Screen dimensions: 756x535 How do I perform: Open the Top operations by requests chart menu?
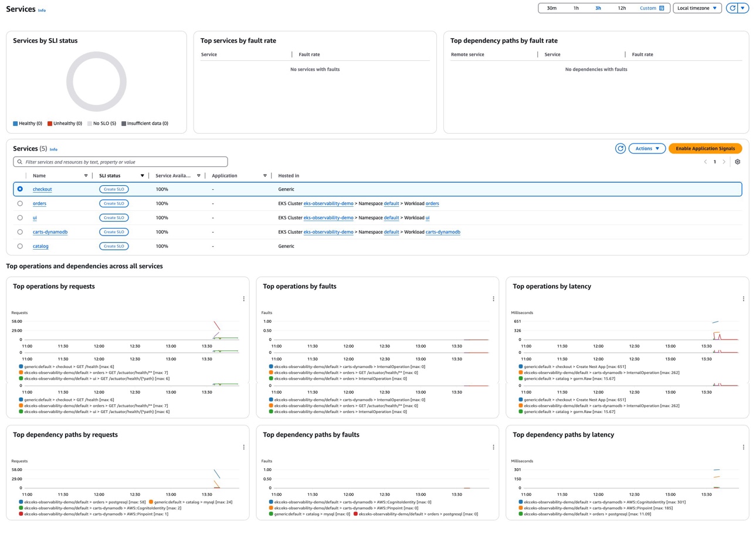244,299
